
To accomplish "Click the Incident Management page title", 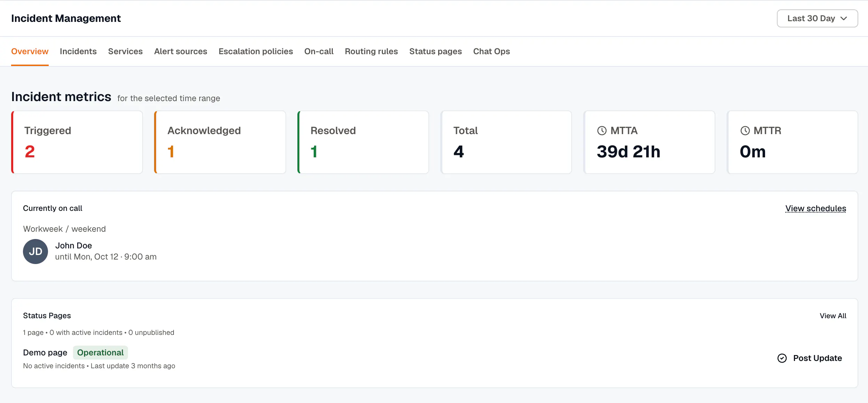I will 66,18.
